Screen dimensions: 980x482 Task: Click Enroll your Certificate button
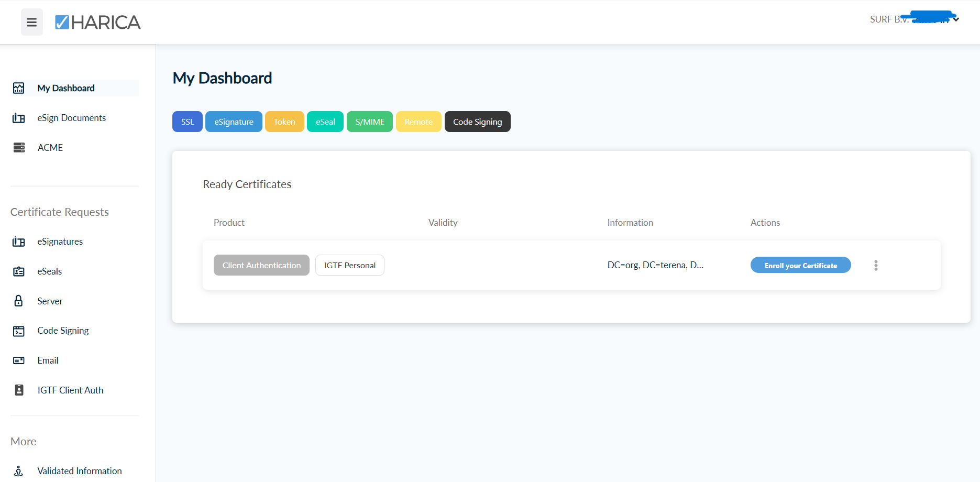800,265
